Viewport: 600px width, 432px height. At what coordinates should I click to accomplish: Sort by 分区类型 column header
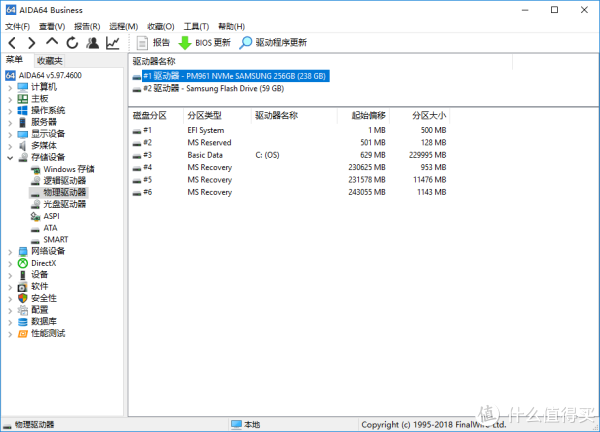217,116
